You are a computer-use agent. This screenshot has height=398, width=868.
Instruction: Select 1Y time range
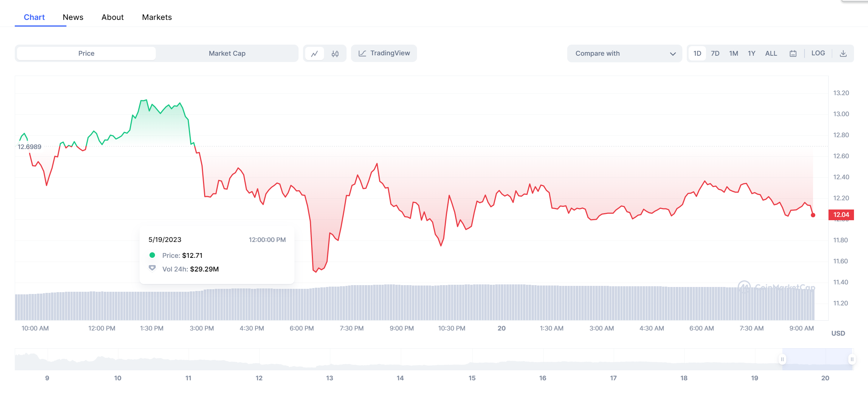(x=752, y=53)
